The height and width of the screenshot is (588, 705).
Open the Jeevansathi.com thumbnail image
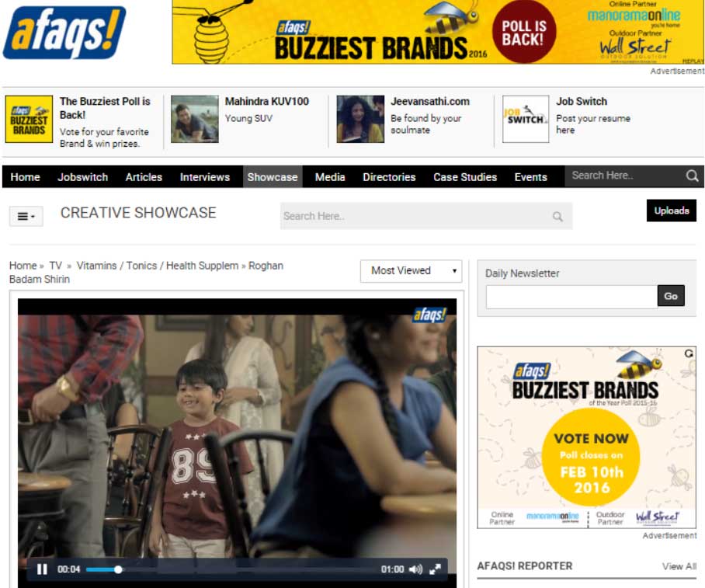pos(360,119)
